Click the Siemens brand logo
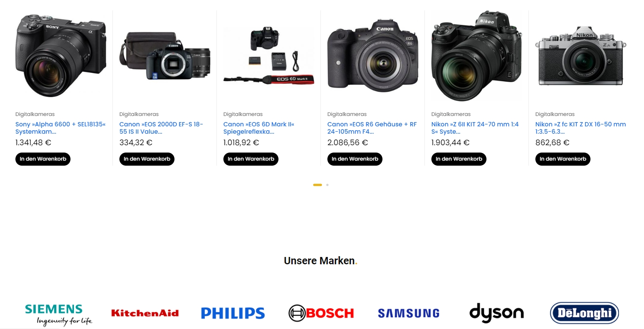644x329 pixels. [58, 314]
